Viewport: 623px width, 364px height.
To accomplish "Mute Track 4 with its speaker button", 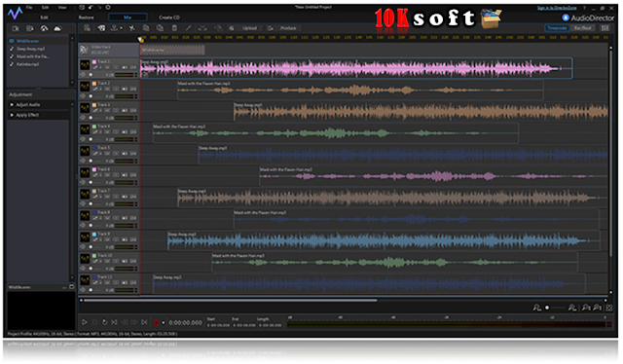I will [125, 132].
